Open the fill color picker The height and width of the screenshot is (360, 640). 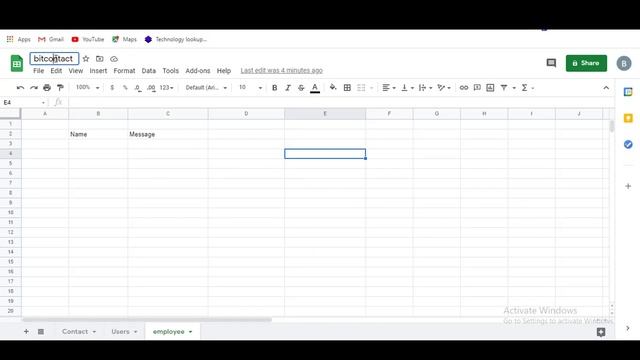pos(333,87)
